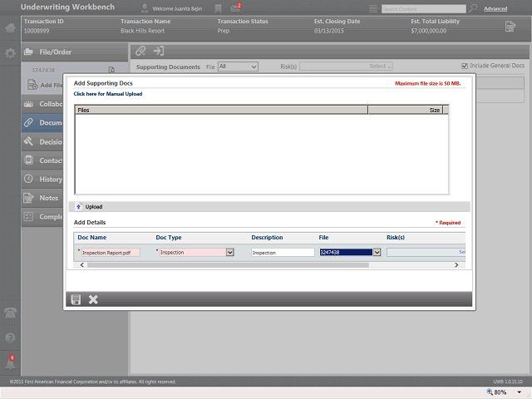532x399 pixels.
Task: Click the transaction summary document icon
Action: coord(510,27)
